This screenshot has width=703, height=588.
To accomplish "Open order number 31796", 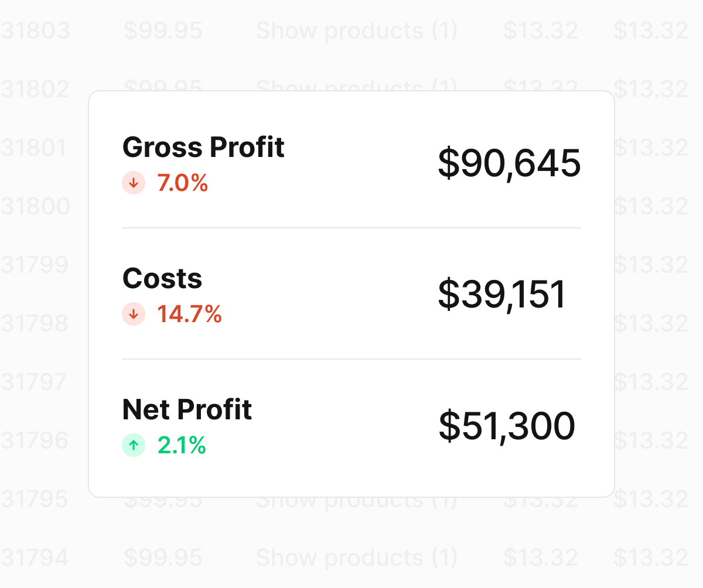I will (x=35, y=440).
